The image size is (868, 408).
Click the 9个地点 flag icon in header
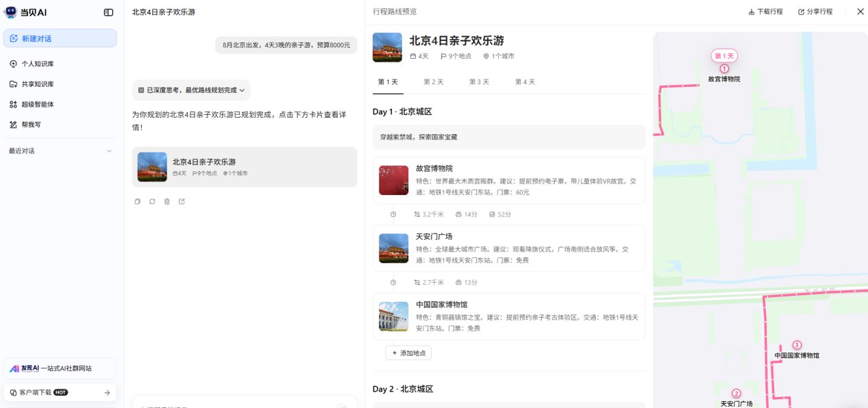[x=443, y=56]
